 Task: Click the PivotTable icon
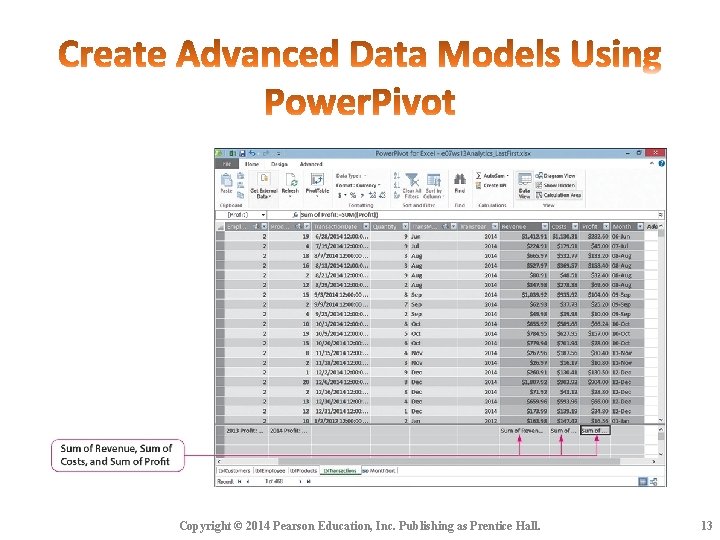[317, 179]
